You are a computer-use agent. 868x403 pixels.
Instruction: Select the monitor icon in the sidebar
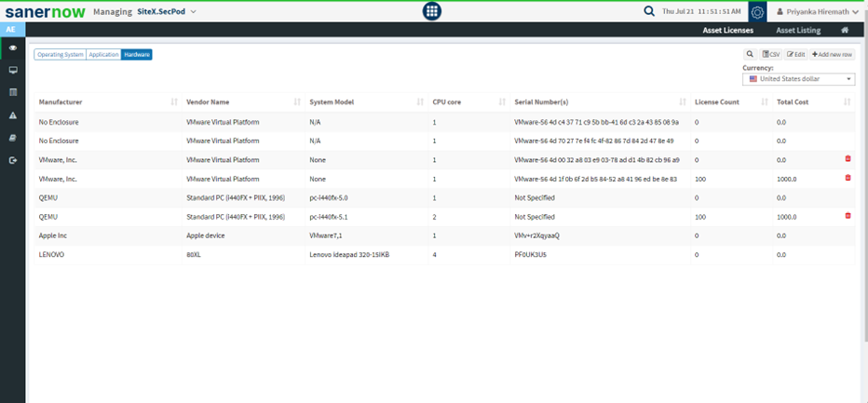coord(13,71)
